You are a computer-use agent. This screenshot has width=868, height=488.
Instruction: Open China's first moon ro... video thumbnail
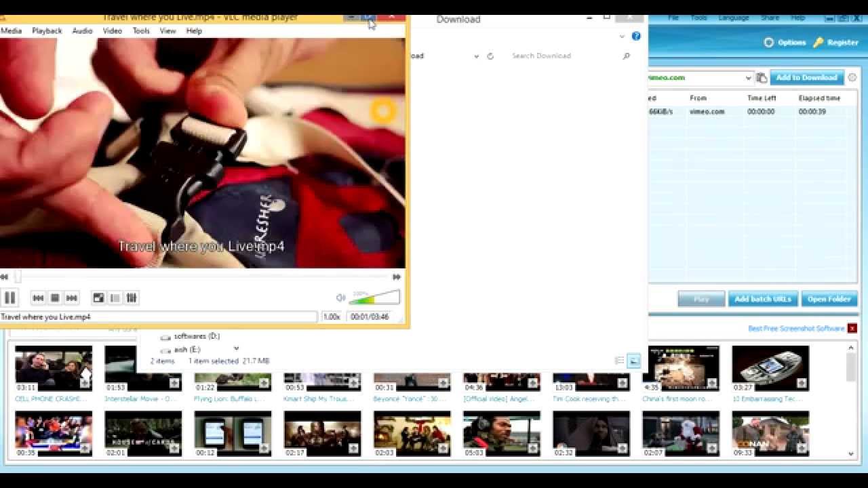(x=681, y=368)
